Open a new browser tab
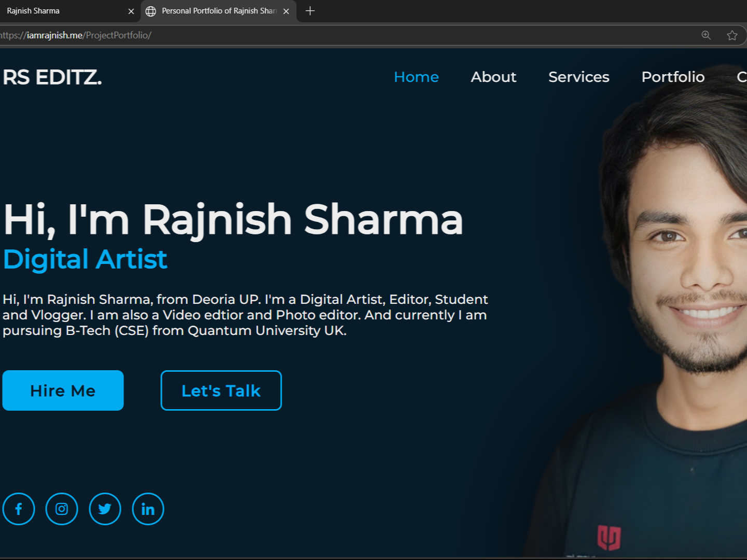This screenshot has height=560, width=747. pyautogui.click(x=310, y=11)
